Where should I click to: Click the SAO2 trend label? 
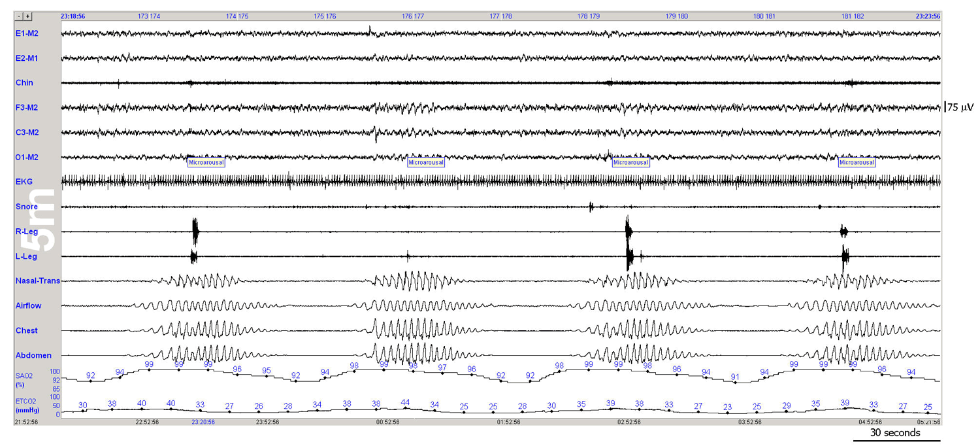tap(24, 375)
